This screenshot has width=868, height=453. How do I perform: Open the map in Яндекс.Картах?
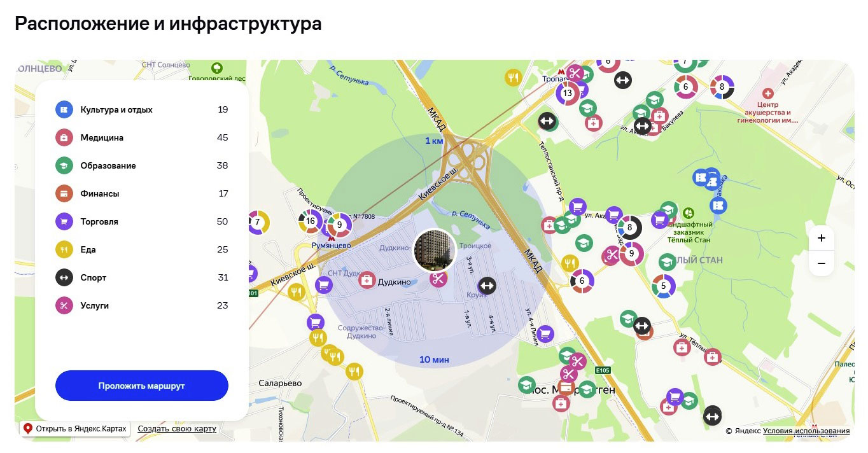pos(75,429)
